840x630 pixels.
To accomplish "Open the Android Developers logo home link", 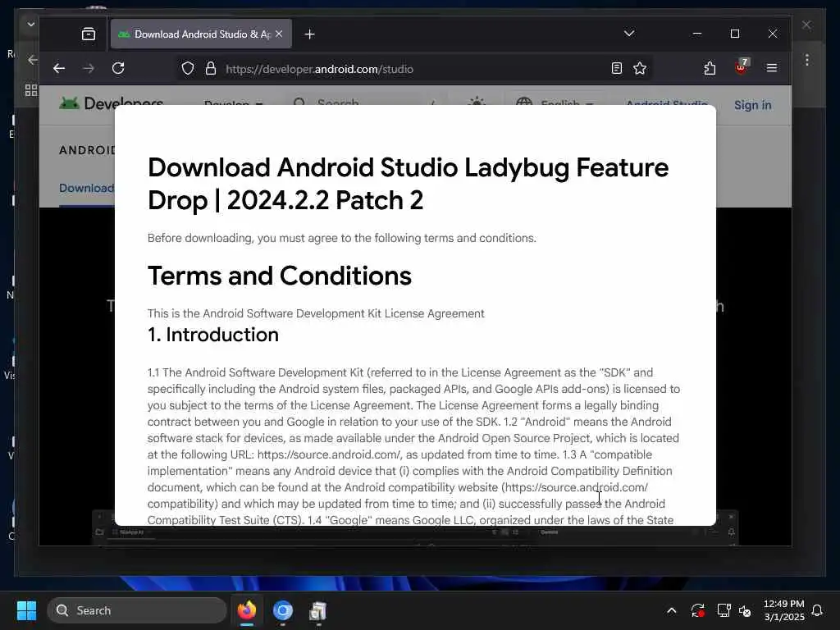I will coord(112,103).
